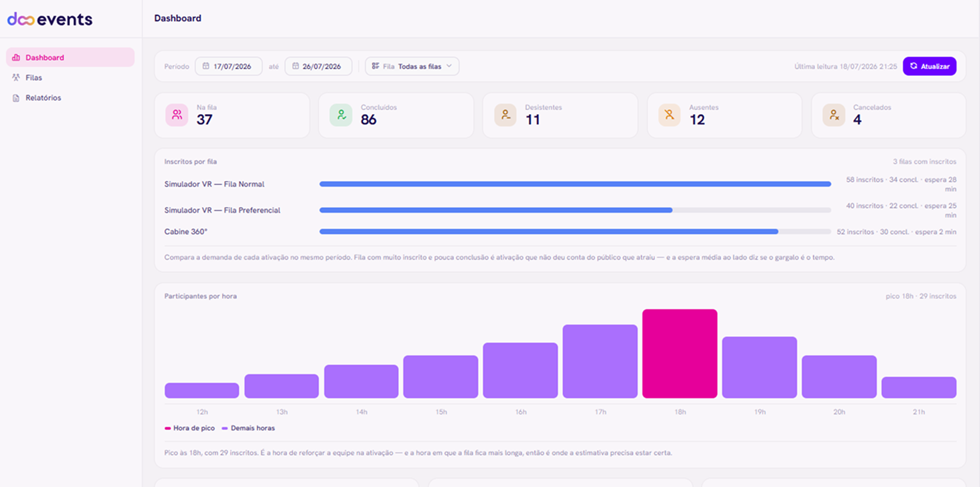Click the Ausentes value 12
The width and height of the screenshot is (980, 487).
point(697,120)
